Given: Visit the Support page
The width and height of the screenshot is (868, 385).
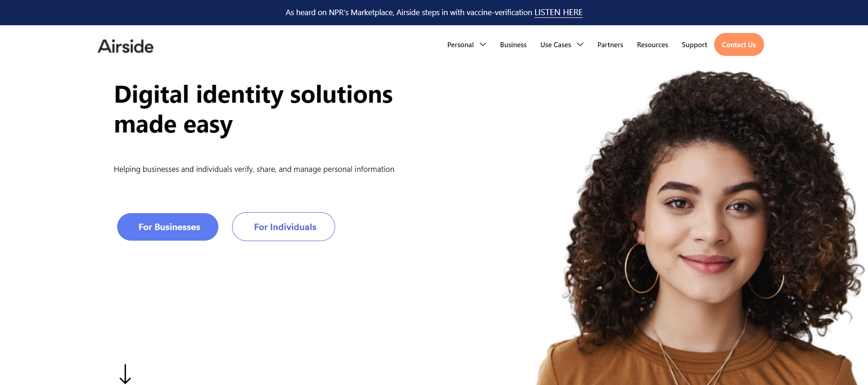Looking at the screenshot, I should (x=694, y=45).
